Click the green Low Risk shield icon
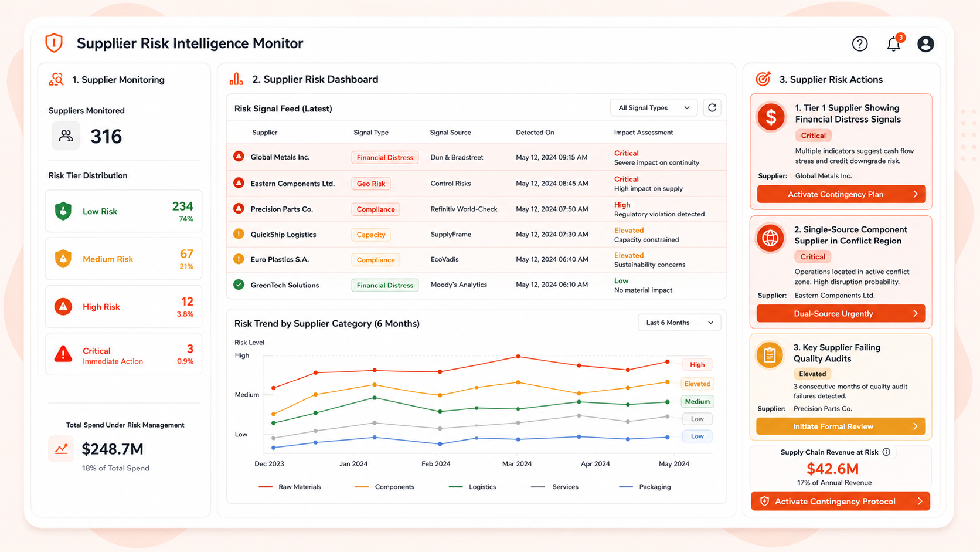The width and height of the screenshot is (980, 552). [63, 211]
